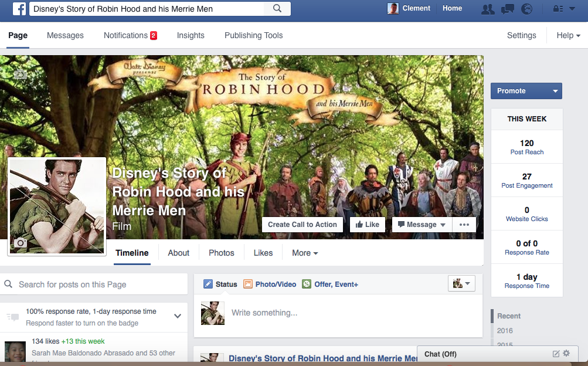Click the camera icon on the profile picture
588x366 pixels.
point(21,243)
